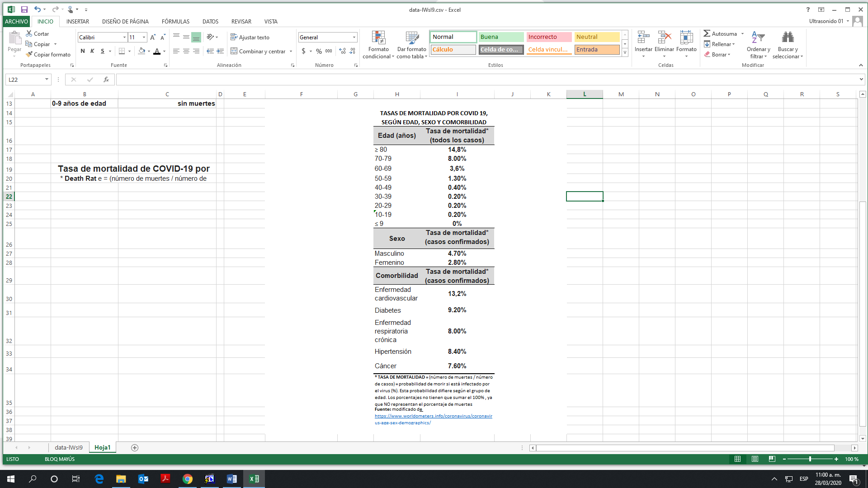
Task: Toggle align text right
Action: coord(196,51)
